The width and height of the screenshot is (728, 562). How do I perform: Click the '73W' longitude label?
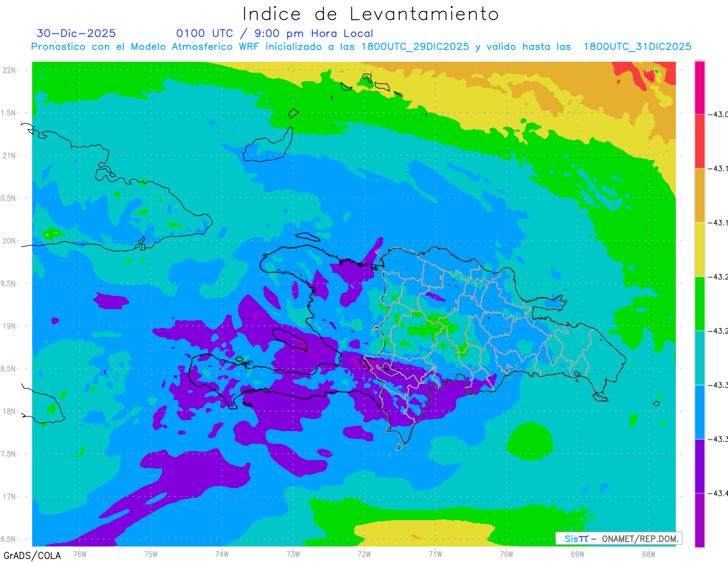click(x=293, y=554)
